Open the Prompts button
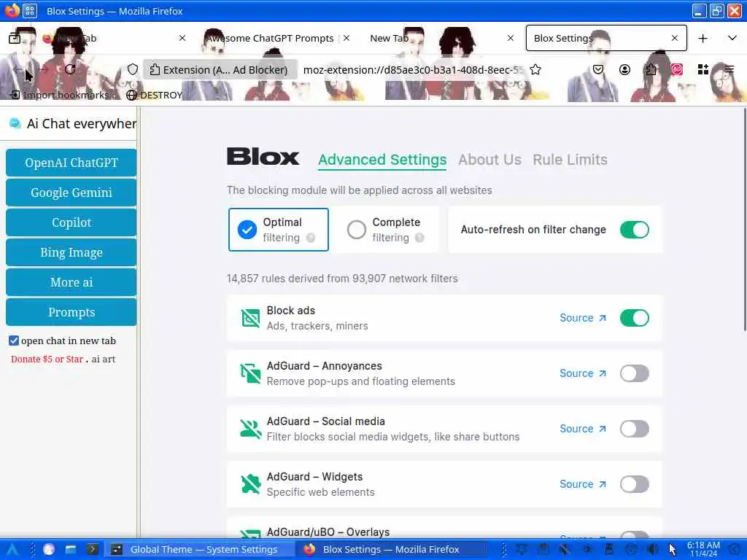Image resolution: width=747 pixels, height=560 pixels. point(71,312)
